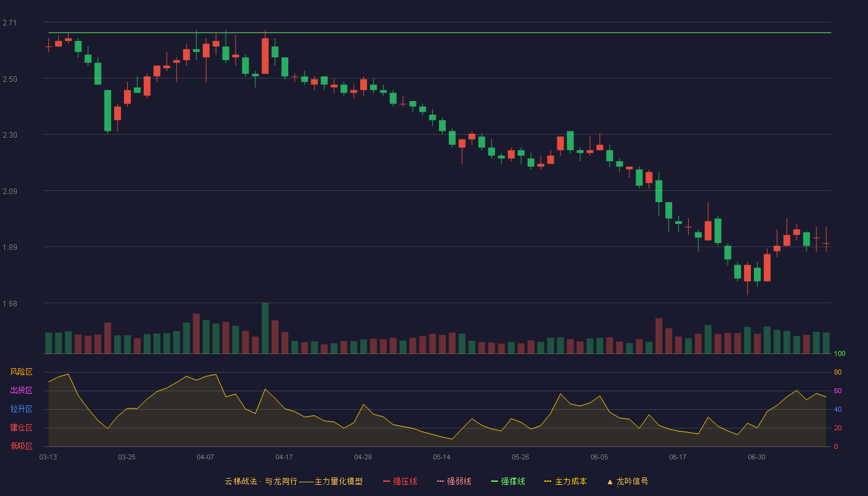868x496 pixels.
Task: Click the 80 indicator axis label
Action: [x=838, y=372]
